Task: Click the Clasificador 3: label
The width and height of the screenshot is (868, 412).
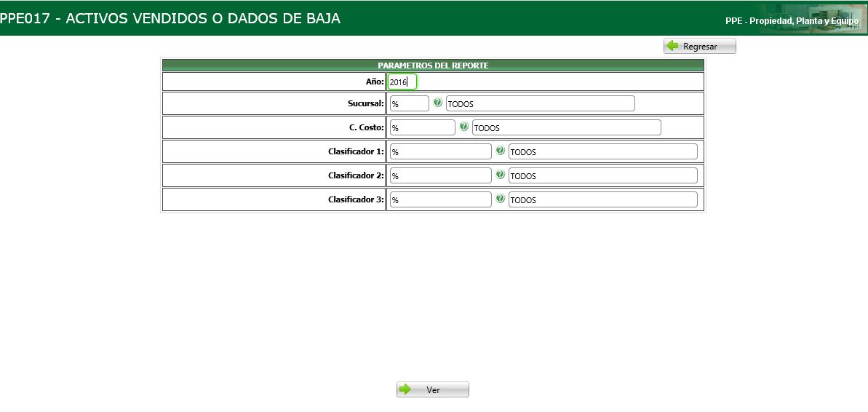Action: coord(356,199)
